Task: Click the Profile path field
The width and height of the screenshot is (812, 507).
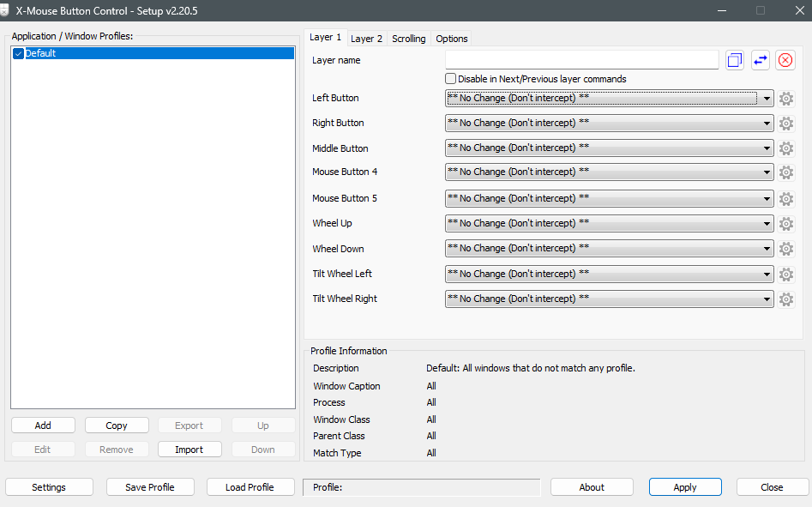Action: point(422,487)
